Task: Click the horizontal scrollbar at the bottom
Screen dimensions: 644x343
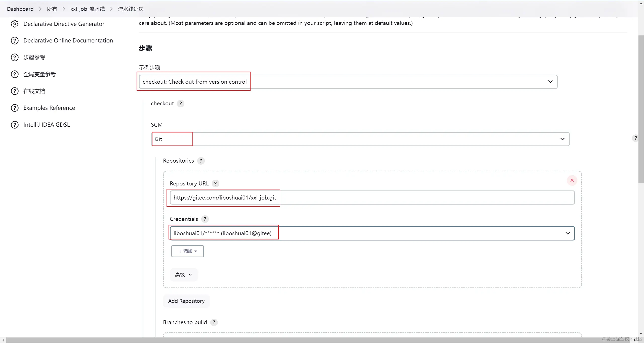Action: coord(317,340)
